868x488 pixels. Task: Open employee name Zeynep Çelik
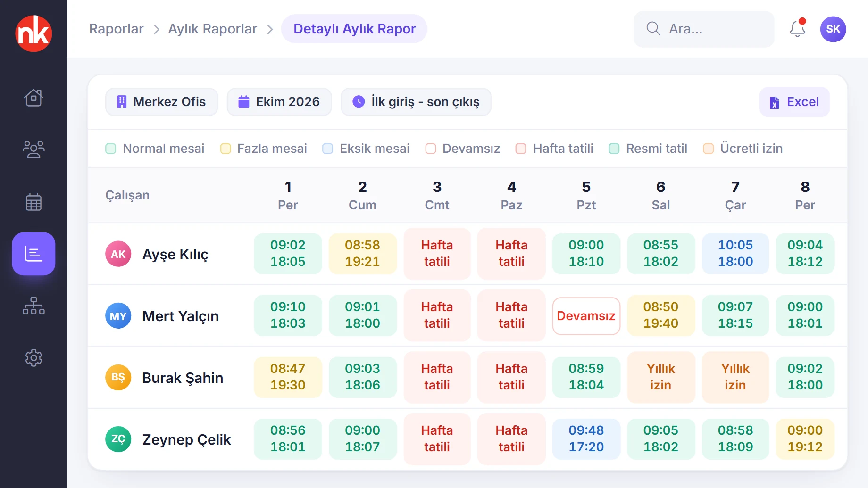(x=186, y=440)
